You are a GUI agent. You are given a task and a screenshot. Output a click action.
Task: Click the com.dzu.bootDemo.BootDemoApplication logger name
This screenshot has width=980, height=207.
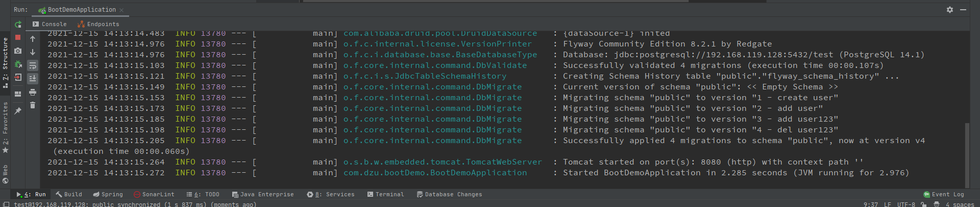435,173
